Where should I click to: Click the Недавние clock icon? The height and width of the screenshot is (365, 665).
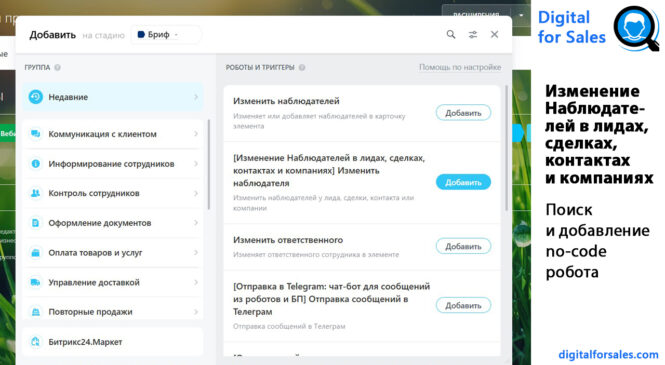[x=36, y=97]
